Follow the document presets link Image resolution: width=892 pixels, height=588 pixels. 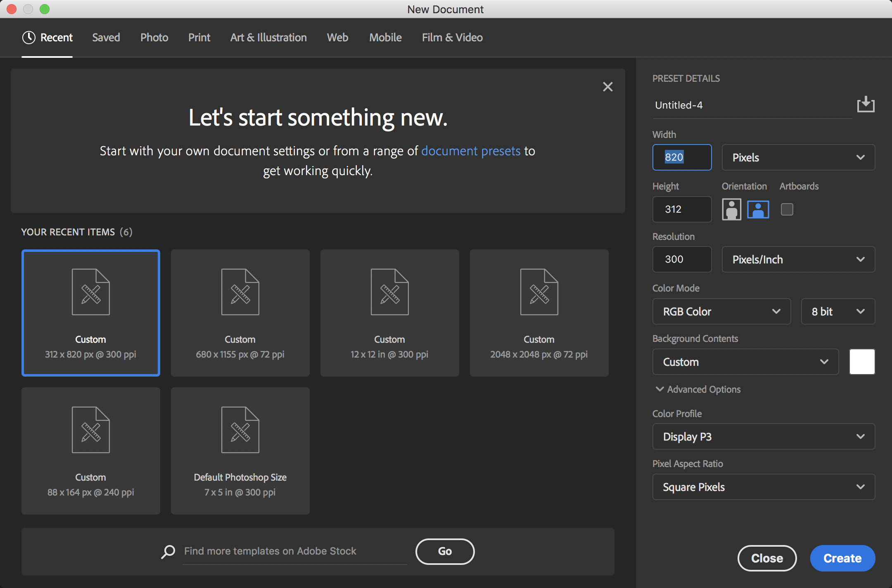(x=471, y=151)
